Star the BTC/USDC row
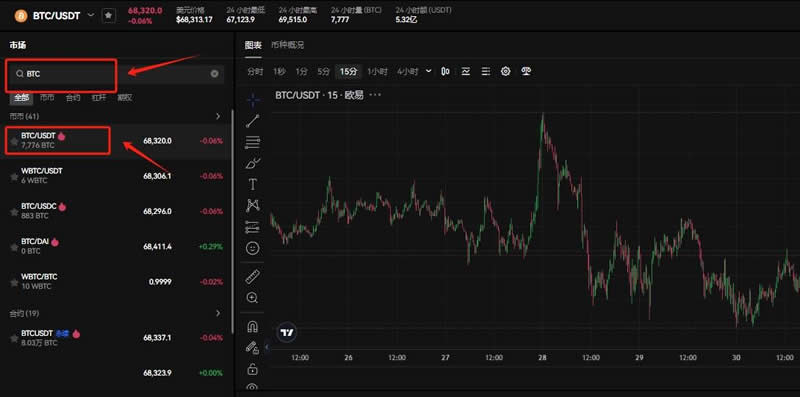Viewport: 800px width, 397px height. pyautogui.click(x=14, y=212)
